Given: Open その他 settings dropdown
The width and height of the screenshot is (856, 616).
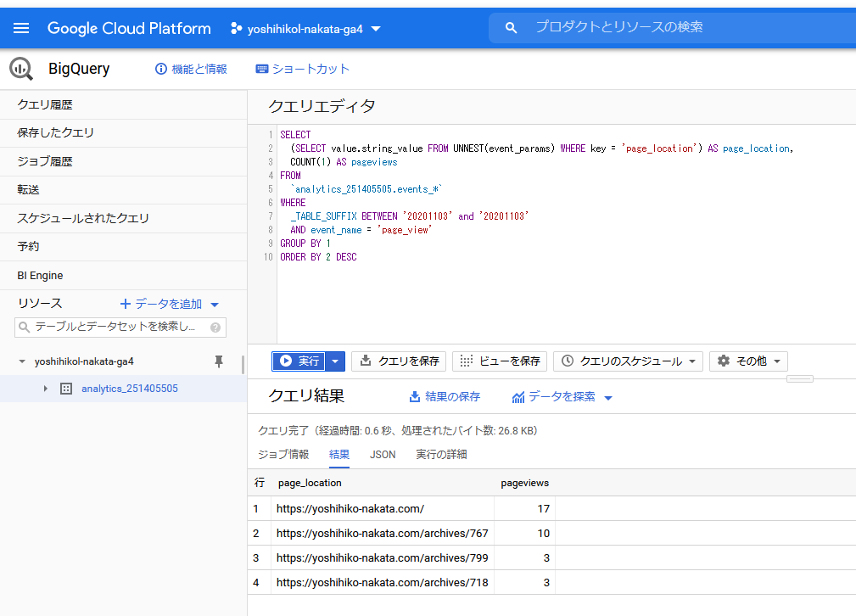Looking at the screenshot, I should pyautogui.click(x=748, y=361).
